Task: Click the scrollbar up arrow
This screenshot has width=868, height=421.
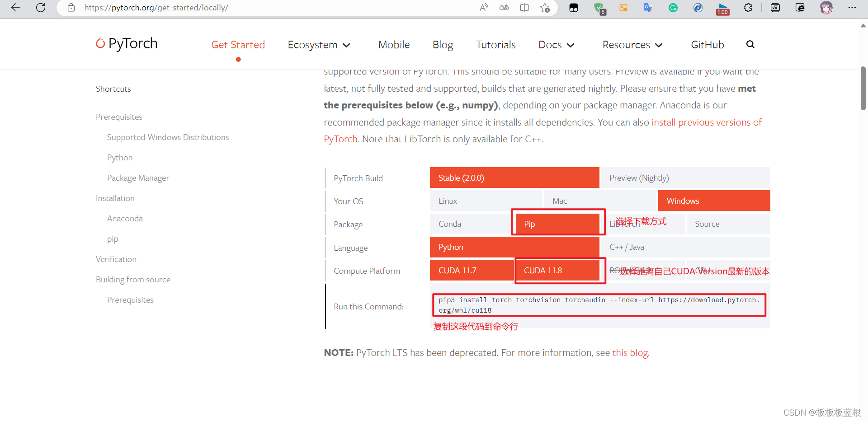Action: (863, 26)
